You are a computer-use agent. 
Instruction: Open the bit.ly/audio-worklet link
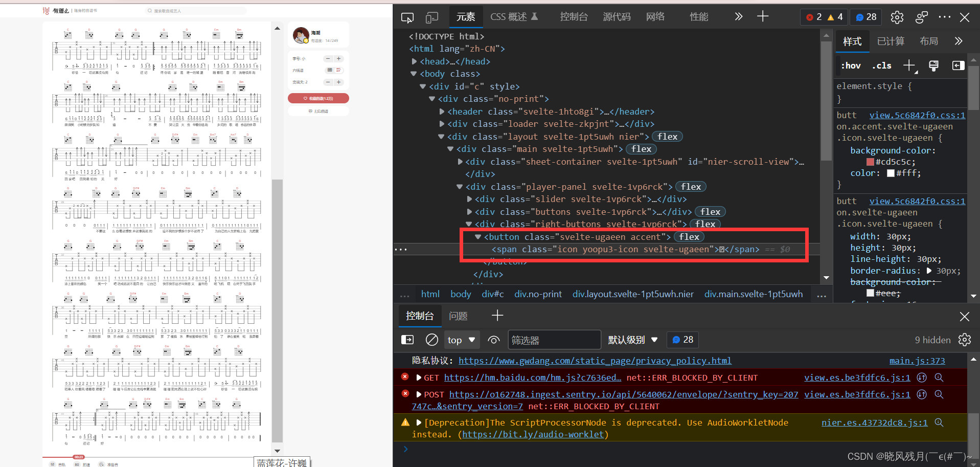(533, 434)
